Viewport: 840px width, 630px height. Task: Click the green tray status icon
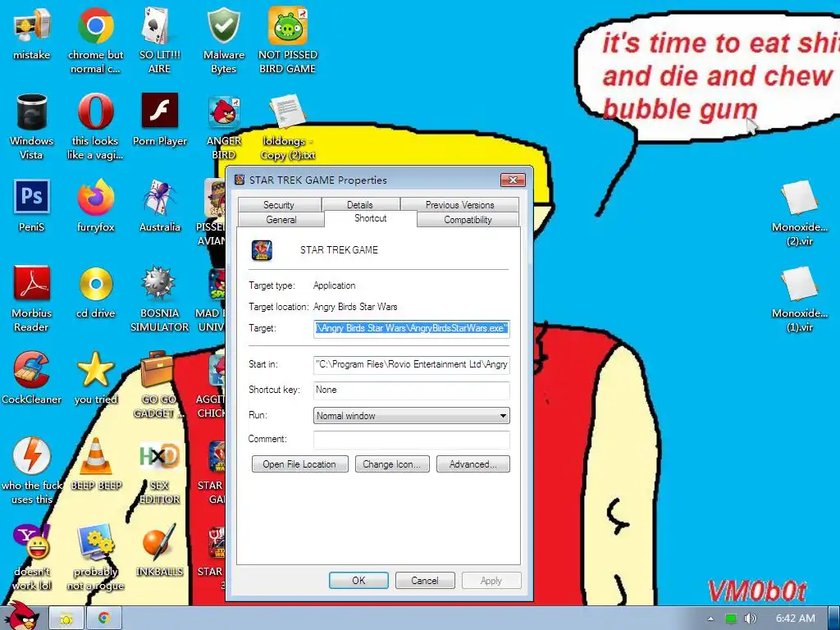(731, 619)
